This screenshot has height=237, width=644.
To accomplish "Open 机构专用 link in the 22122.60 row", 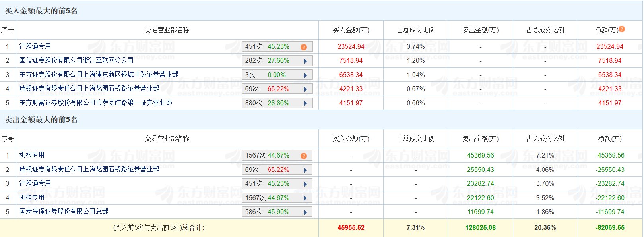I will 32,198.
